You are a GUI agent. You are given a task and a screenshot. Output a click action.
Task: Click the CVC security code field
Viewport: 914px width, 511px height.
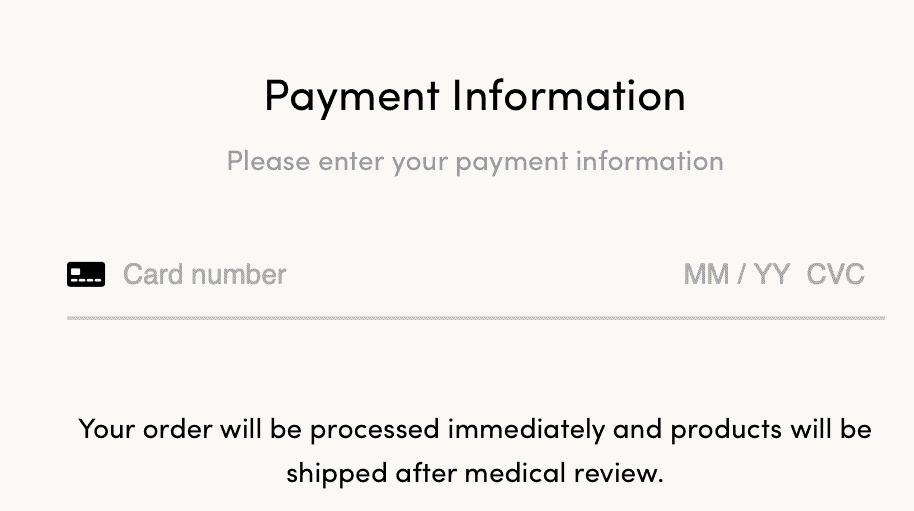click(x=835, y=274)
